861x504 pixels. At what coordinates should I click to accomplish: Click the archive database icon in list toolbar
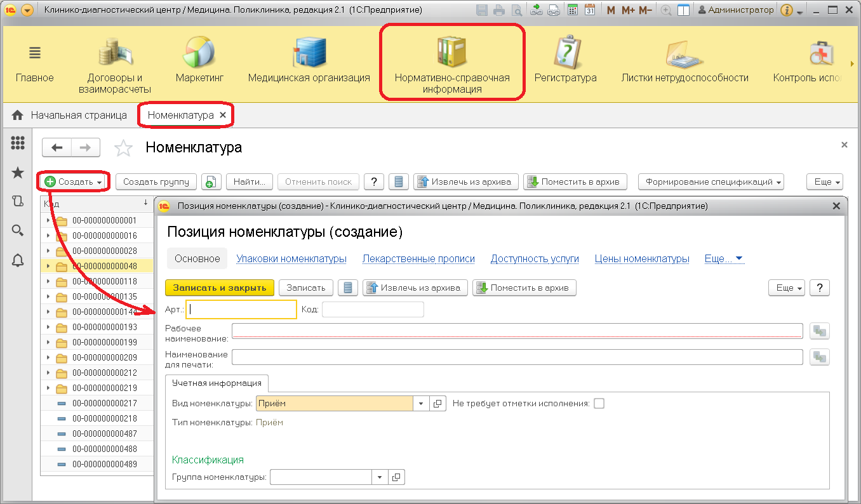tap(399, 182)
